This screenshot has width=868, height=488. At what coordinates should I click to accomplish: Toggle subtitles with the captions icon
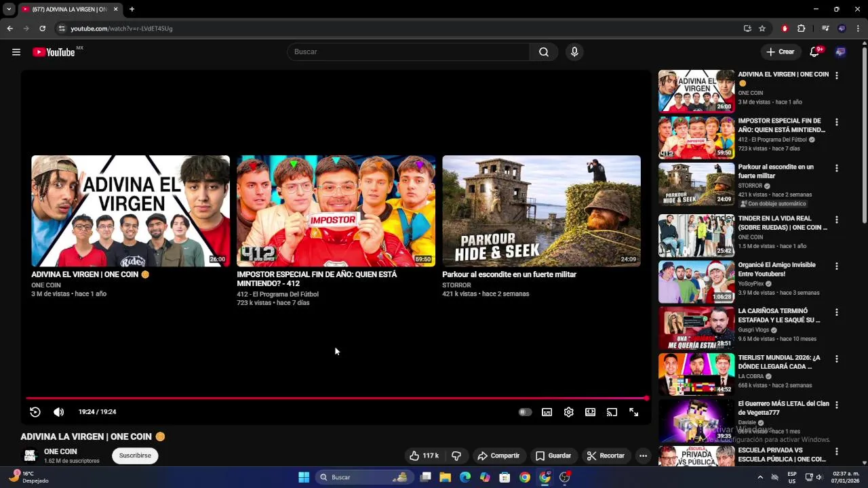547,412
